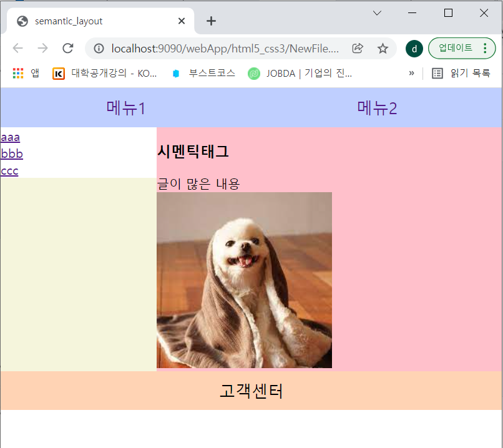The width and height of the screenshot is (503, 448).
Task: Open the profile avatar 'd'
Action: pos(414,49)
